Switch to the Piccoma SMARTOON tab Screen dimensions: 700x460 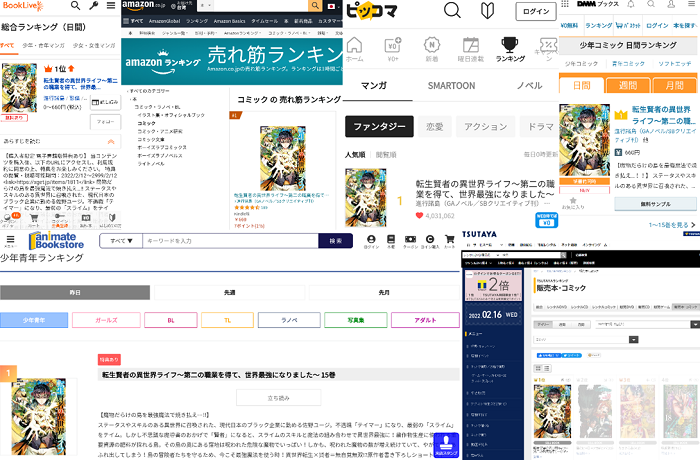click(x=451, y=86)
